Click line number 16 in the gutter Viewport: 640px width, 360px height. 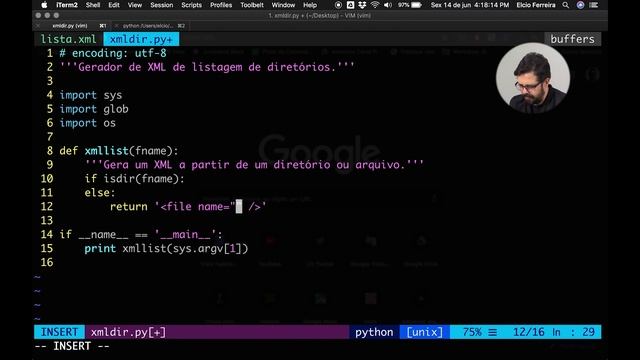(47, 262)
